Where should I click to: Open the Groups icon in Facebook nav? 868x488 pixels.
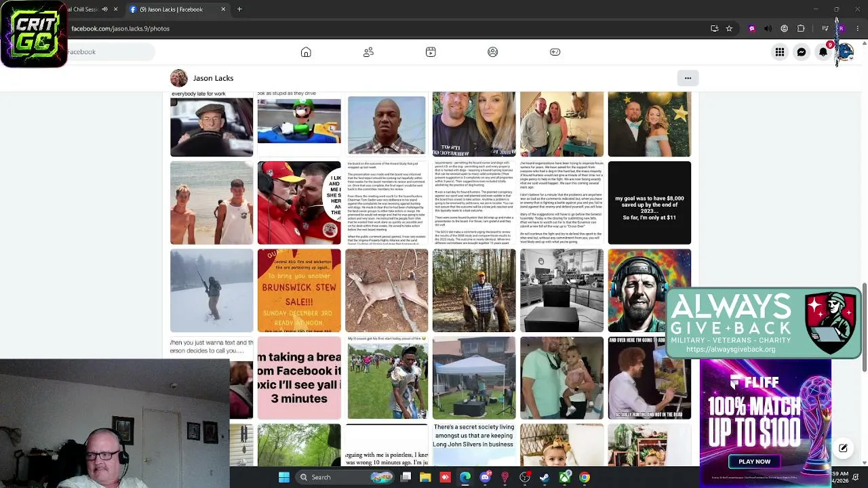(x=493, y=52)
